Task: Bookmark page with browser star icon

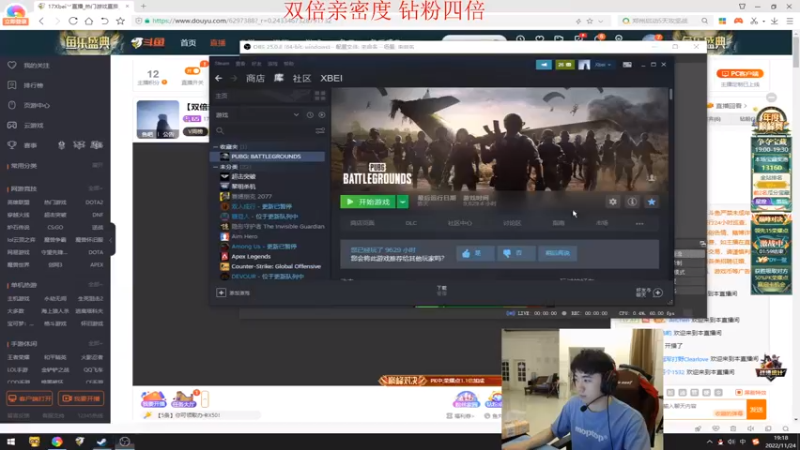Action: click(120, 21)
